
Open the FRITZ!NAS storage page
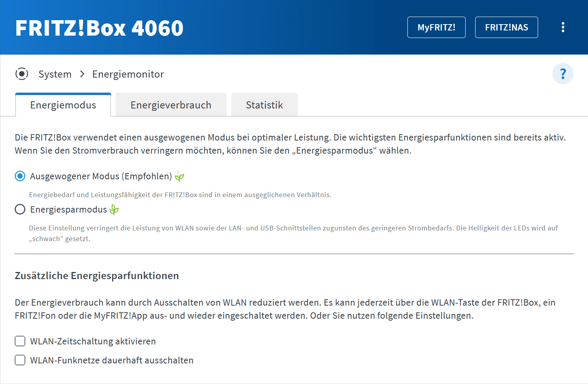click(x=506, y=27)
